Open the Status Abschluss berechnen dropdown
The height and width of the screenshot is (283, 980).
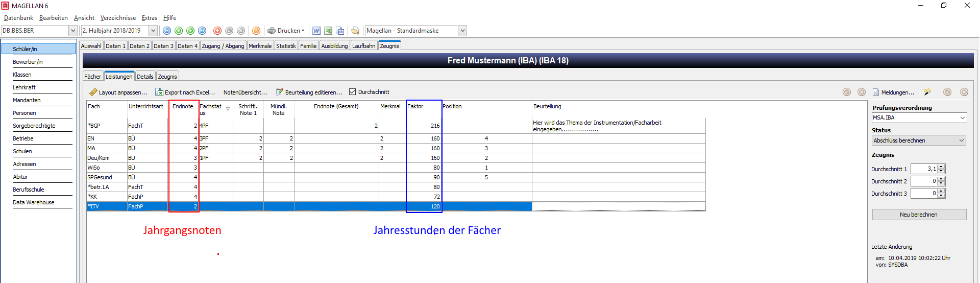(x=962, y=140)
